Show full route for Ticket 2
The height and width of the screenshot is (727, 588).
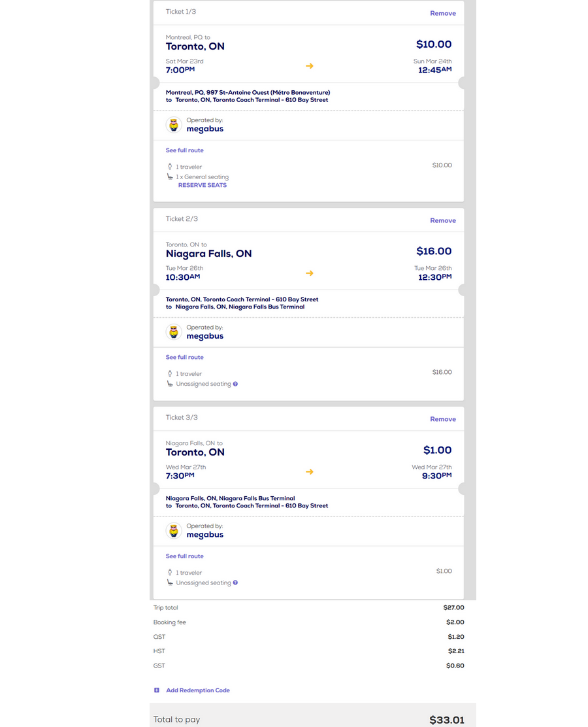click(185, 358)
